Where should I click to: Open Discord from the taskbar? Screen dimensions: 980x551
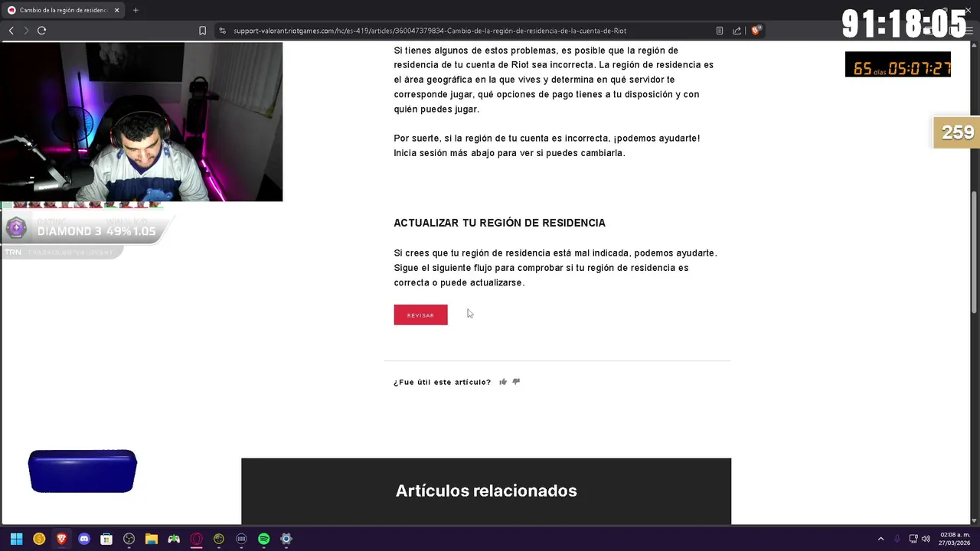[x=84, y=539]
